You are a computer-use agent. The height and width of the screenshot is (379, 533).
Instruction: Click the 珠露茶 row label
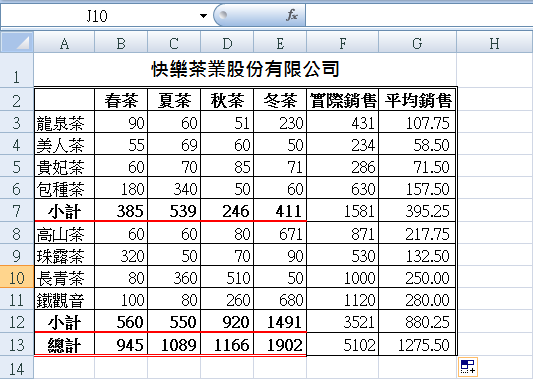[x=64, y=255]
